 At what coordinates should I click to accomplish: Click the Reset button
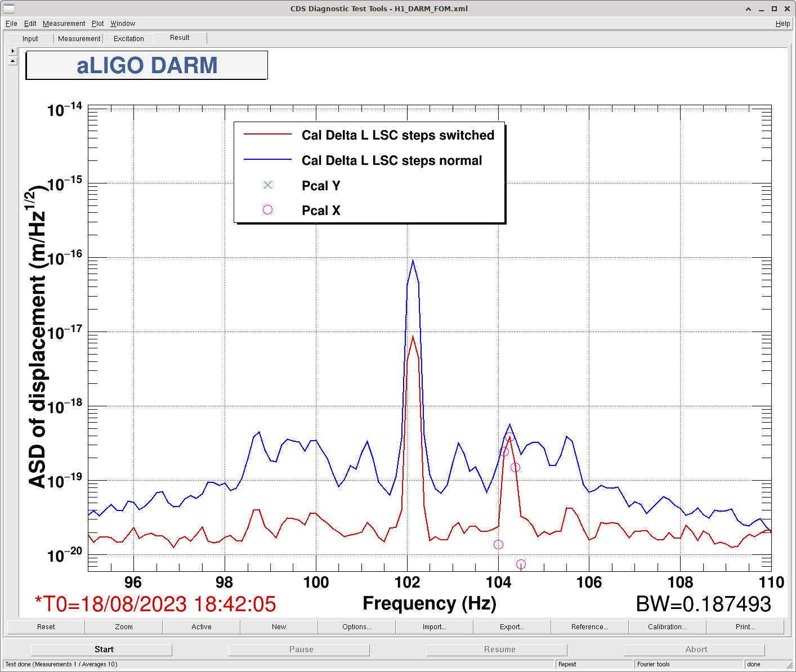46,627
